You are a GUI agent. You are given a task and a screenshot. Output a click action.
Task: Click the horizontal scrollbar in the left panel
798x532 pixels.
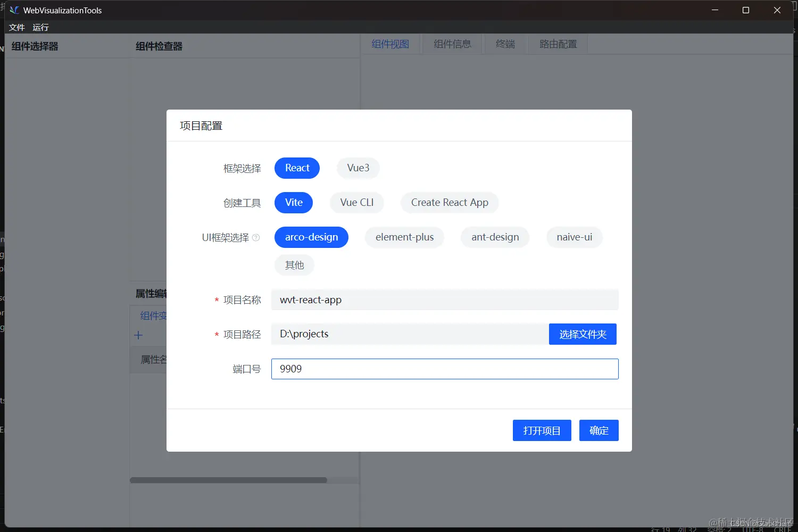point(228,480)
